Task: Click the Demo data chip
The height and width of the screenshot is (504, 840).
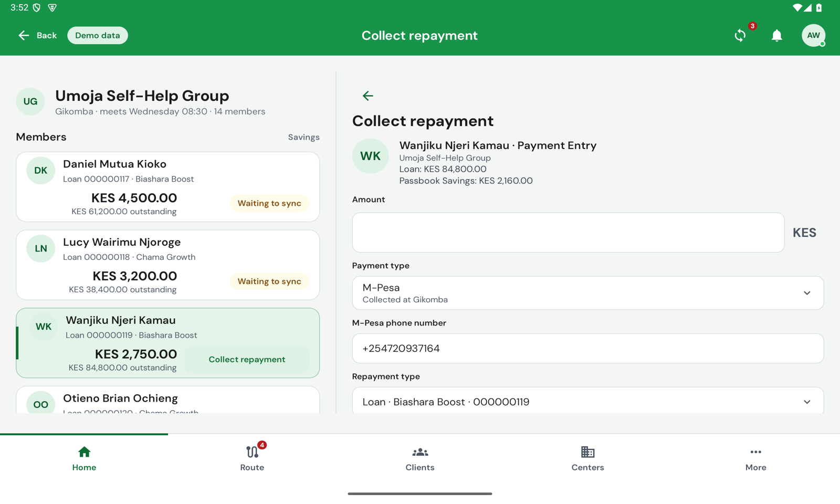Action: click(x=98, y=35)
